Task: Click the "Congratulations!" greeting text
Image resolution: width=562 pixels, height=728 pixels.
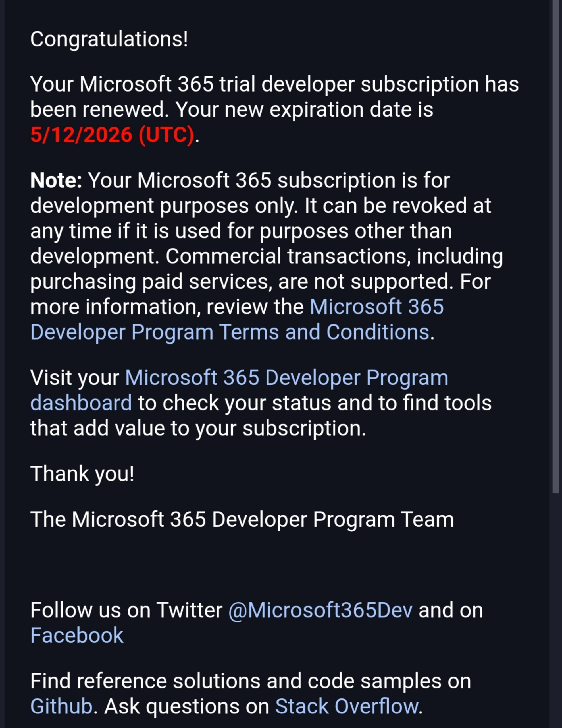Action: (109, 39)
